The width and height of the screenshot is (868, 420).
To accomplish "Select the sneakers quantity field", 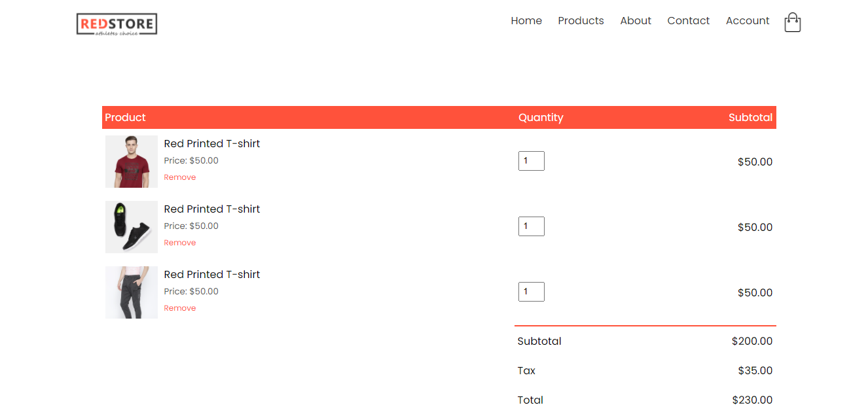I will tap(531, 226).
